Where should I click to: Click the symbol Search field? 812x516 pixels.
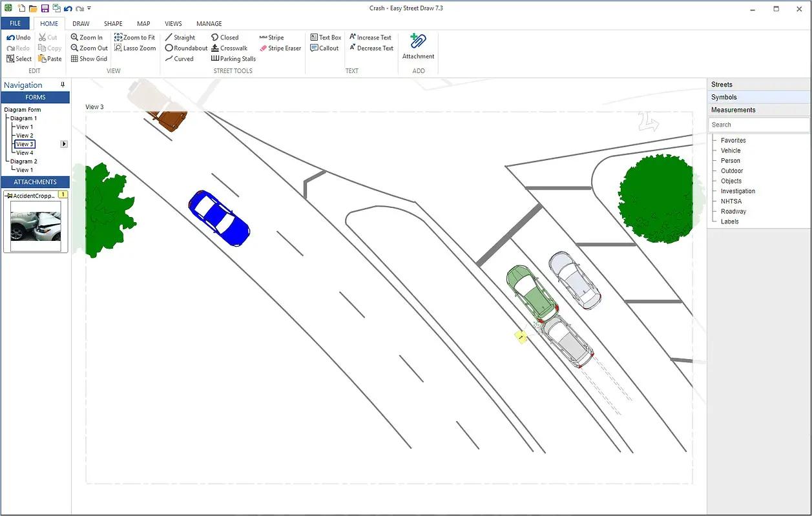click(x=758, y=125)
